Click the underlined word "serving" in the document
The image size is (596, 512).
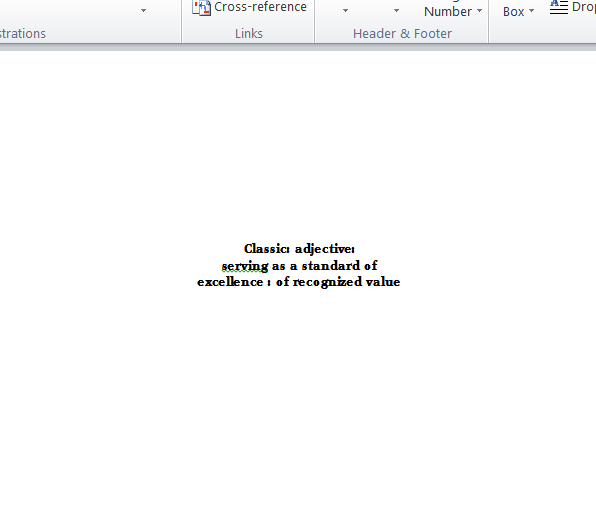pos(245,266)
